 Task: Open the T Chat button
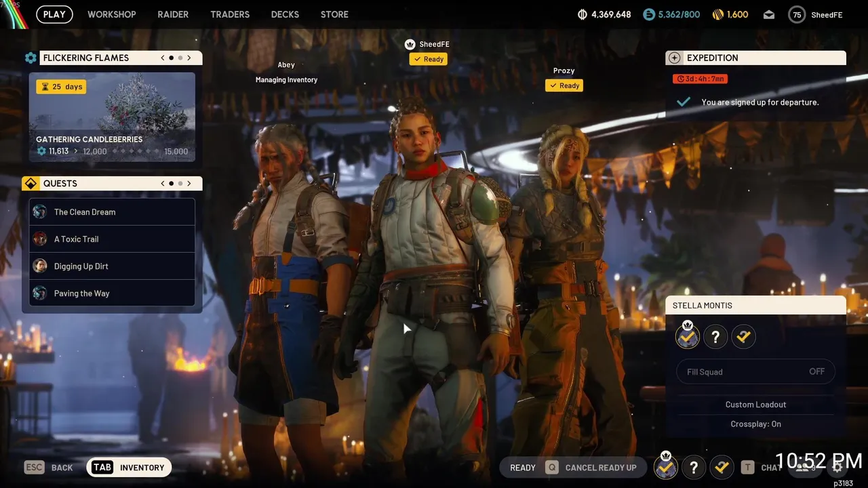[762, 468]
